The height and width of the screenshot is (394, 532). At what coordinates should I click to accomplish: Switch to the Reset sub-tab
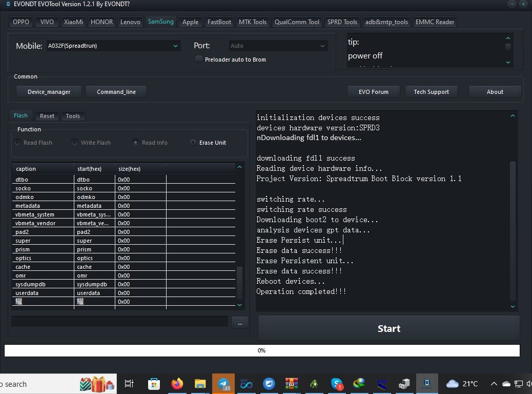[47, 116]
